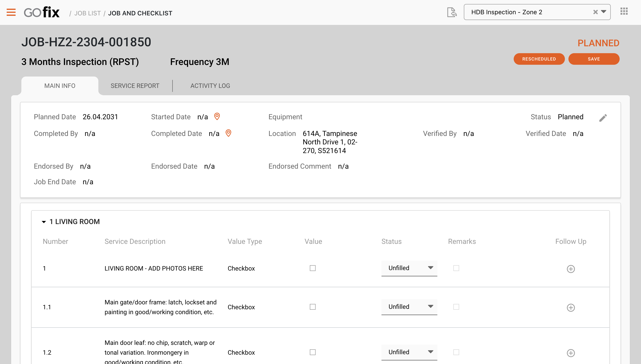
Task: Clear the HDB Inspection Zone 2 selection
Action: (595, 12)
